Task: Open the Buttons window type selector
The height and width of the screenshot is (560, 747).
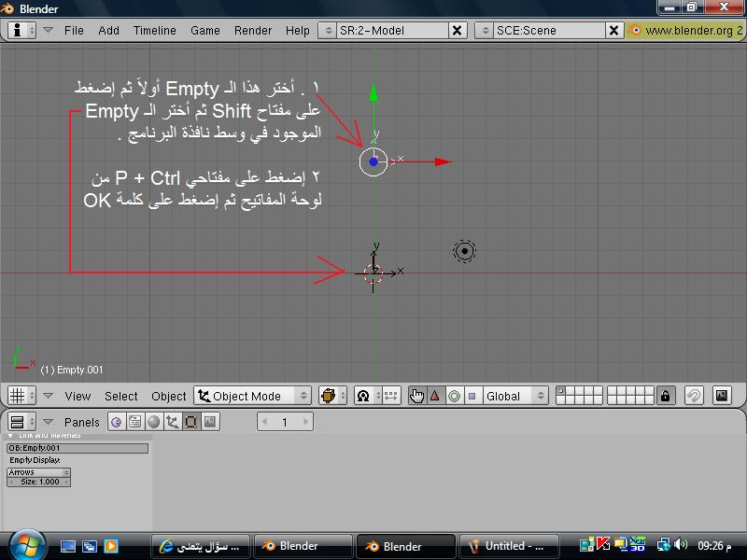Action: coord(21,422)
